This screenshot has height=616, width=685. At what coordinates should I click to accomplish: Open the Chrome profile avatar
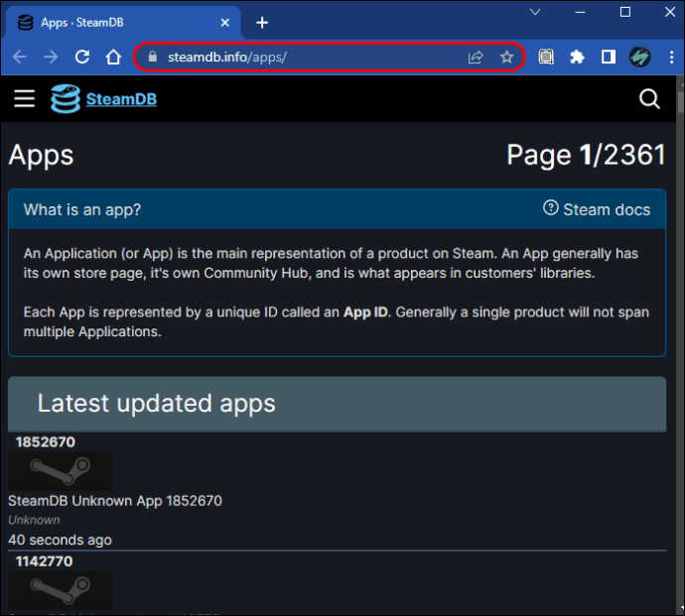pyautogui.click(x=639, y=57)
